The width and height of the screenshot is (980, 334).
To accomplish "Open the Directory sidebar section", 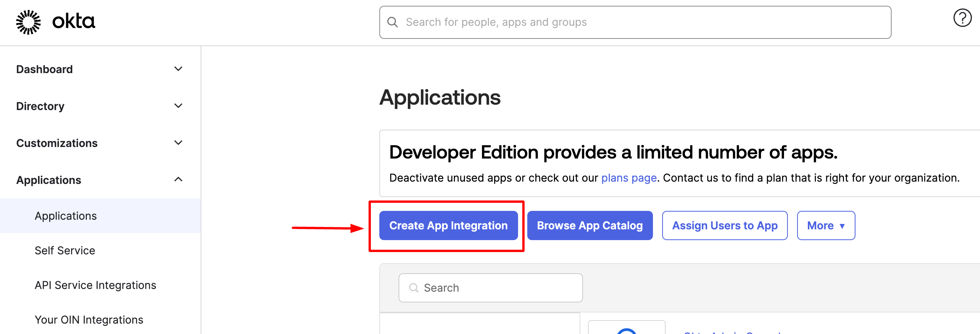I will point(100,106).
